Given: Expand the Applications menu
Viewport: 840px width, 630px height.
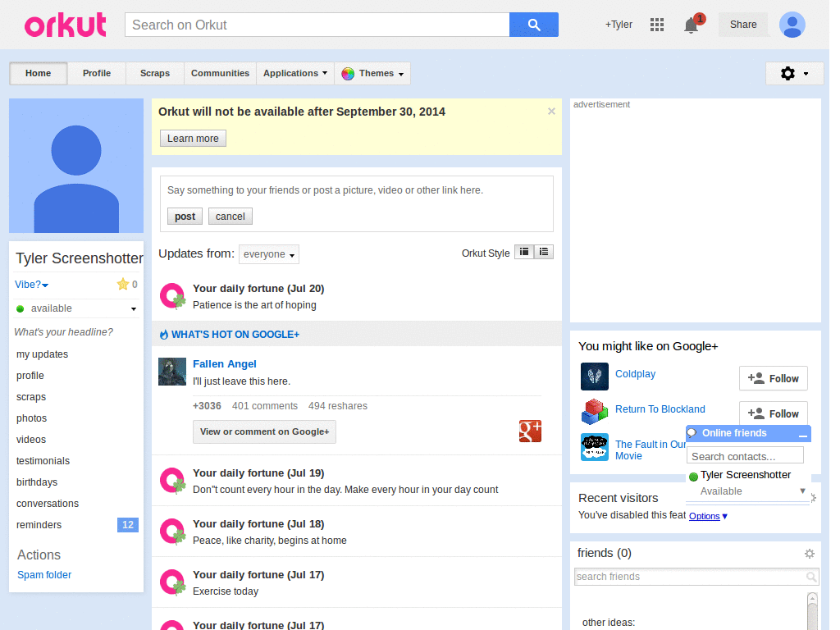Looking at the screenshot, I should click(x=295, y=73).
